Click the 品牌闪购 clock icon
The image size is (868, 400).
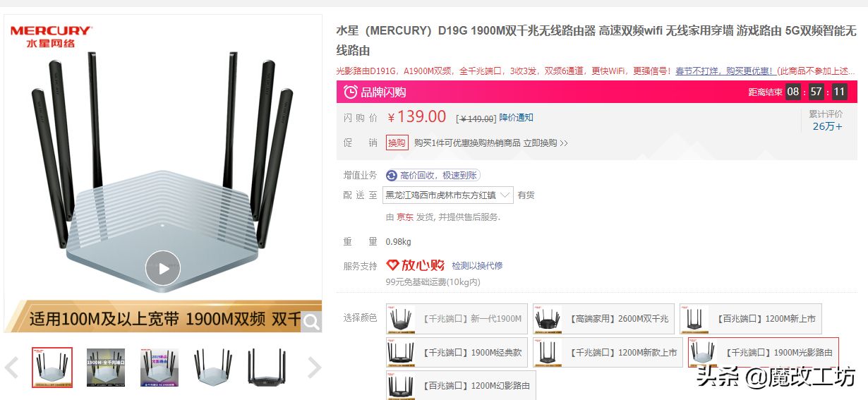click(x=350, y=92)
